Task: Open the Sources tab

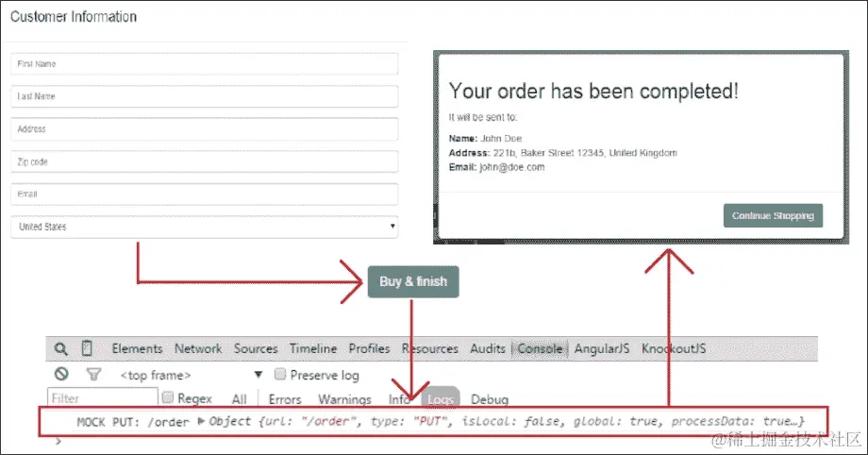Action: 256,348
